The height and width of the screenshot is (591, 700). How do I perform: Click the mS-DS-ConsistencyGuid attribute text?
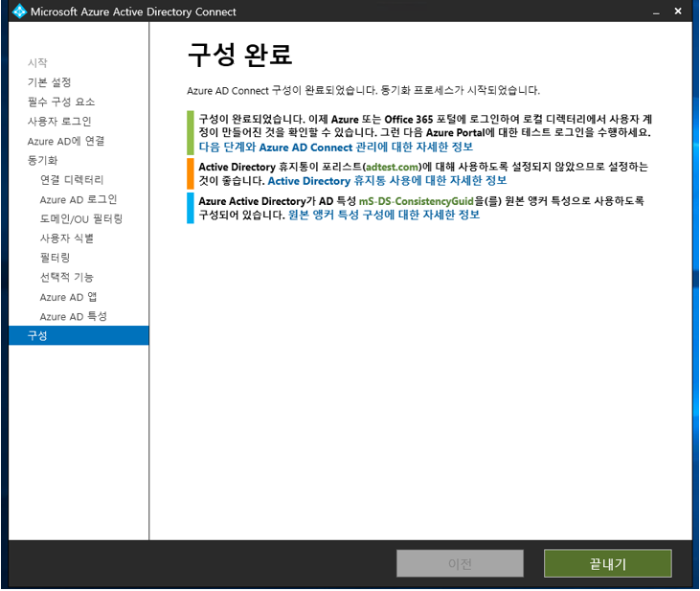point(416,201)
